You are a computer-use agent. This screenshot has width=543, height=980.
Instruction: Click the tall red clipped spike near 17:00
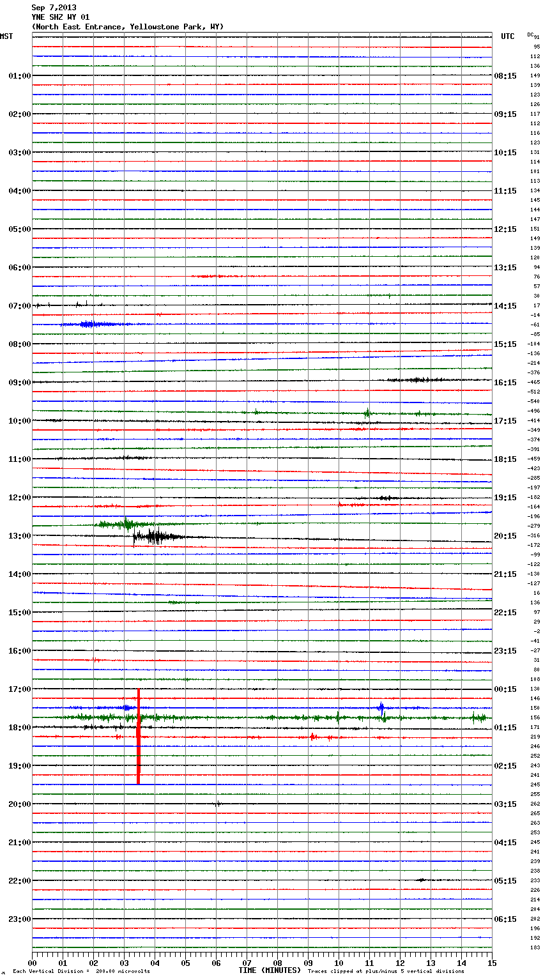tap(138, 737)
